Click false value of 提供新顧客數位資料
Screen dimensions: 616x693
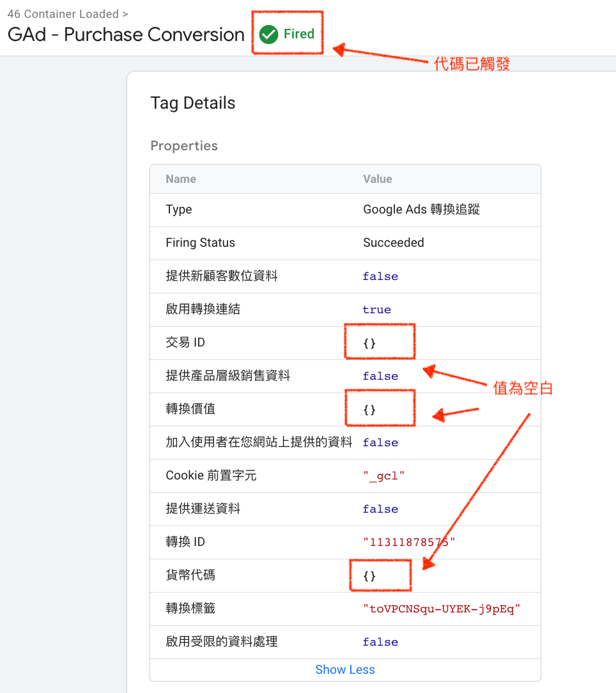[x=380, y=277]
